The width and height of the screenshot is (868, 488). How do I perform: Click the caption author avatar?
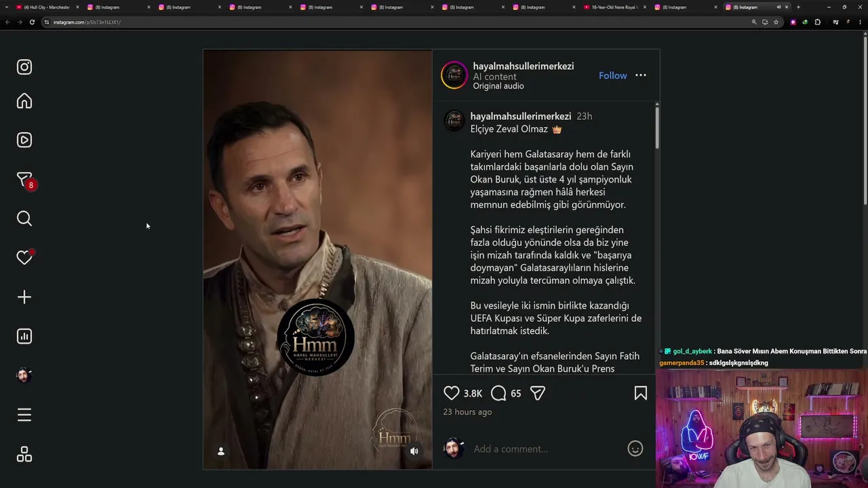(x=454, y=121)
